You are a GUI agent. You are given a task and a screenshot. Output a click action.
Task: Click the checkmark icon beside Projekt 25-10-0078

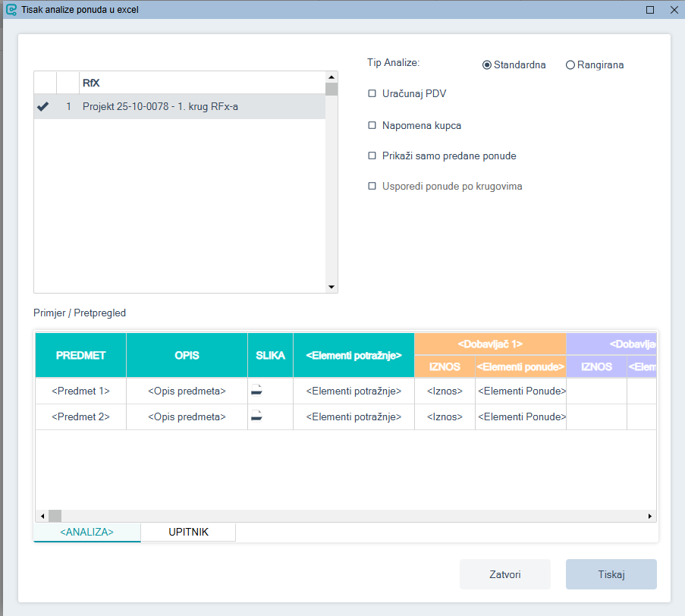[43, 107]
